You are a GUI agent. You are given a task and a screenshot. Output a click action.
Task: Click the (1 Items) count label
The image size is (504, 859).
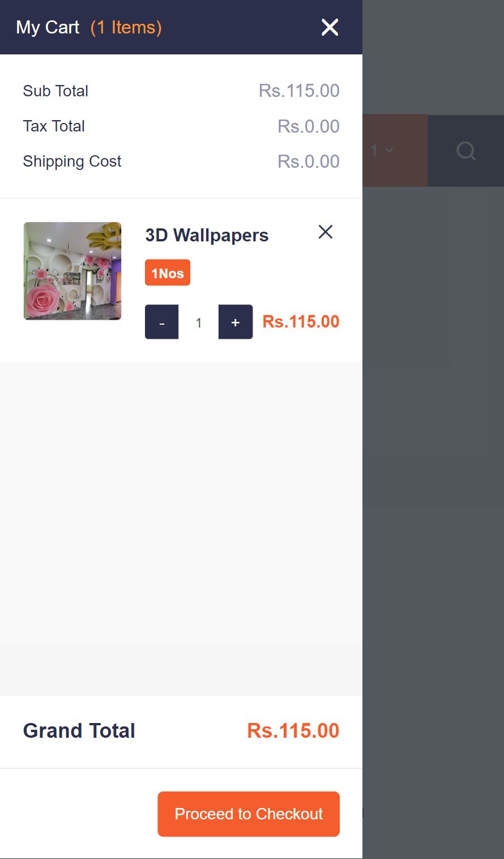pyautogui.click(x=126, y=27)
